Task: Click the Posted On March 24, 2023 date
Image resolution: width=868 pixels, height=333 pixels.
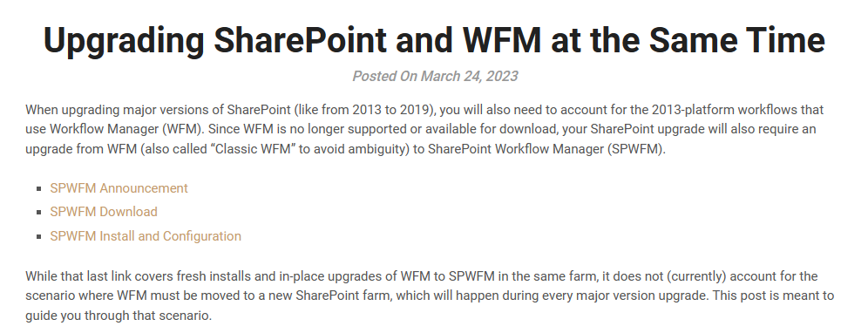Action: 435,76
